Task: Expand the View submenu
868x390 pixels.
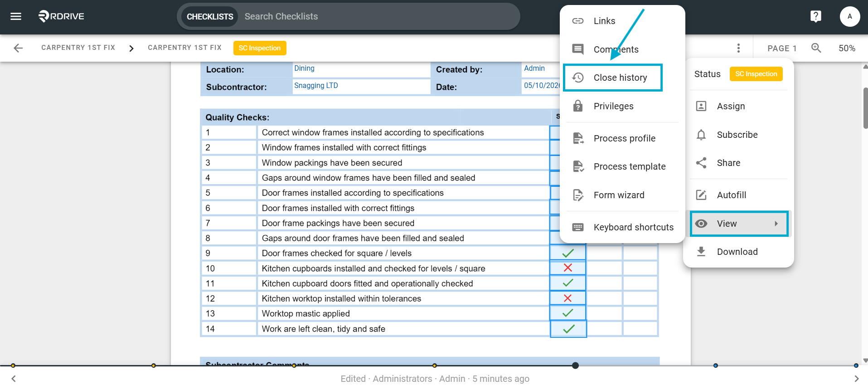Action: [739, 224]
